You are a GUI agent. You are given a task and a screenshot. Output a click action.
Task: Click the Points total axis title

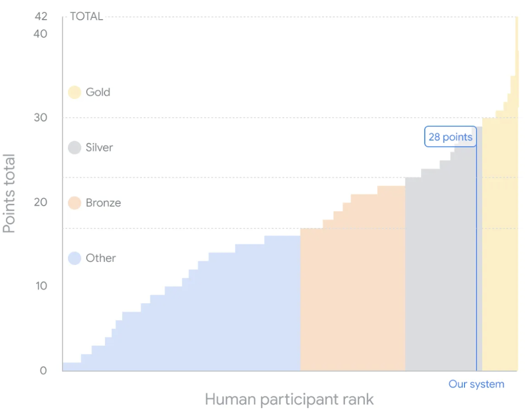tap(9, 193)
